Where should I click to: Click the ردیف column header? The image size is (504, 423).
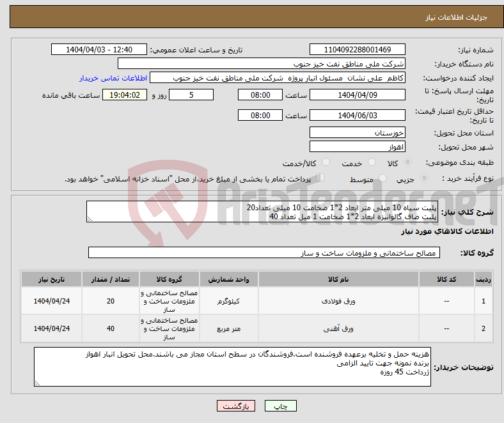[484, 279]
